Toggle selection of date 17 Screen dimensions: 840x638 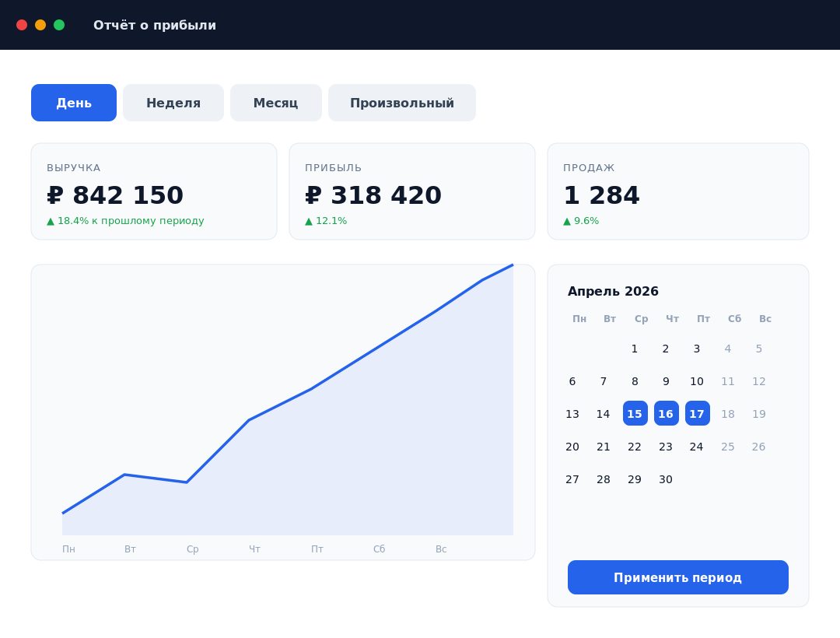[697, 413]
